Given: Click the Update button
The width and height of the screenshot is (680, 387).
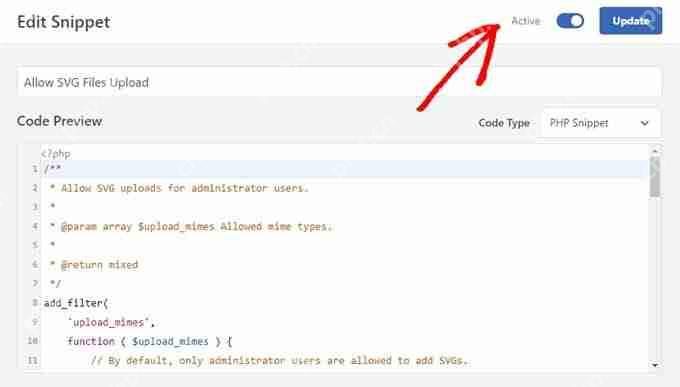Looking at the screenshot, I should click(x=631, y=20).
